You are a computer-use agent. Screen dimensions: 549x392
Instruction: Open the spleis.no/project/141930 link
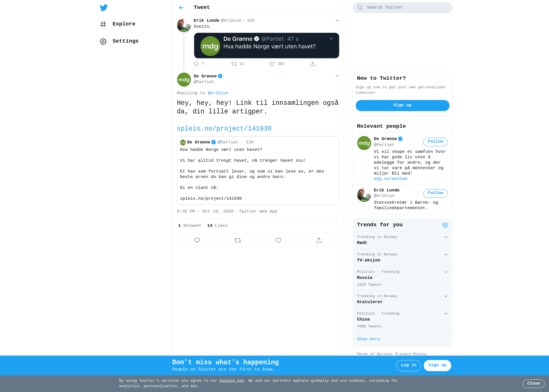224,129
